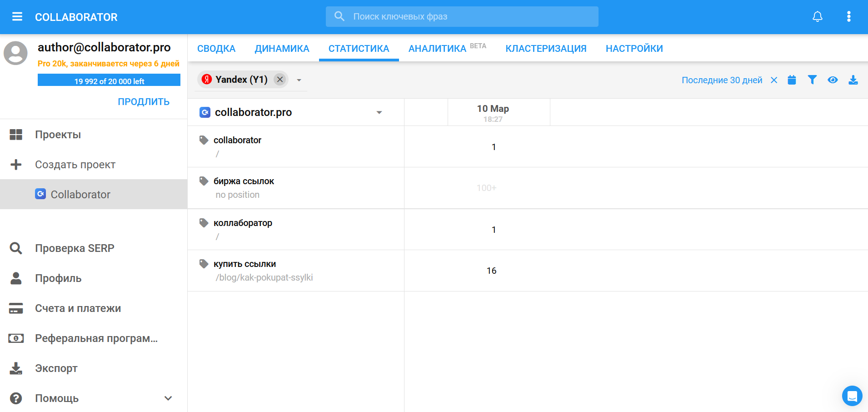This screenshot has width=868, height=412.
Task: Click the search magnifier icon
Action: pyautogui.click(x=339, y=16)
